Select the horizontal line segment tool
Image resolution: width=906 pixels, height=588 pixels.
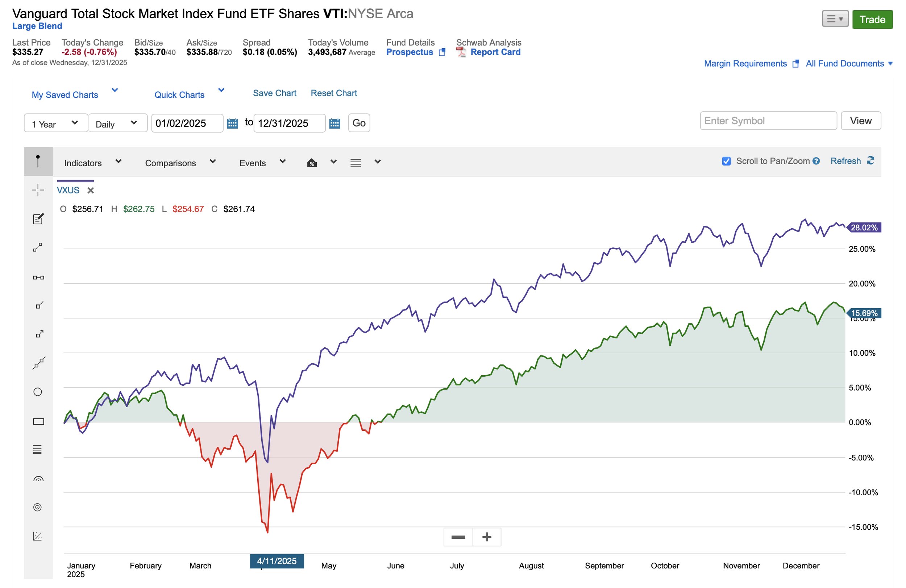pyautogui.click(x=38, y=278)
